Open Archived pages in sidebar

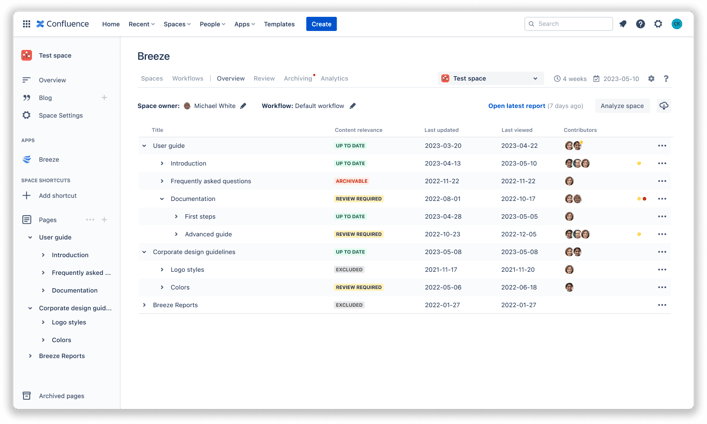click(61, 396)
